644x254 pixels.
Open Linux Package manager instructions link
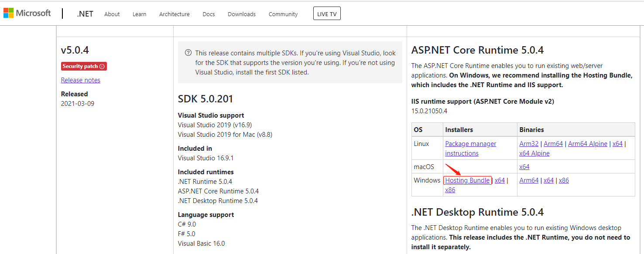(471, 149)
